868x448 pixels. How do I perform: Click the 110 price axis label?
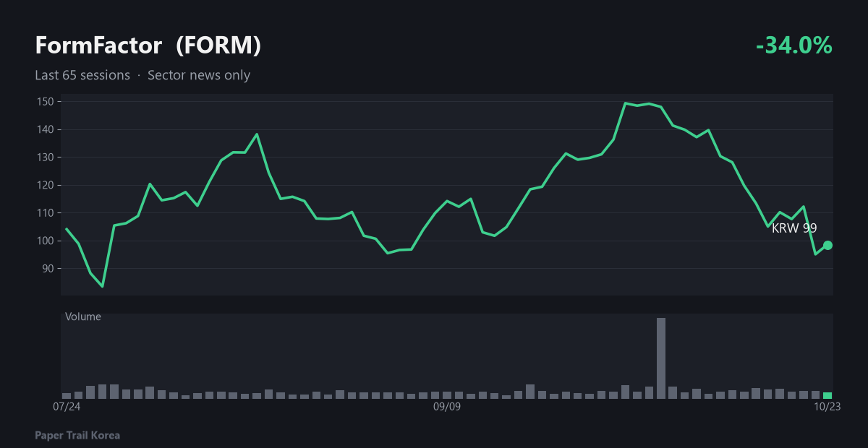[x=45, y=212]
